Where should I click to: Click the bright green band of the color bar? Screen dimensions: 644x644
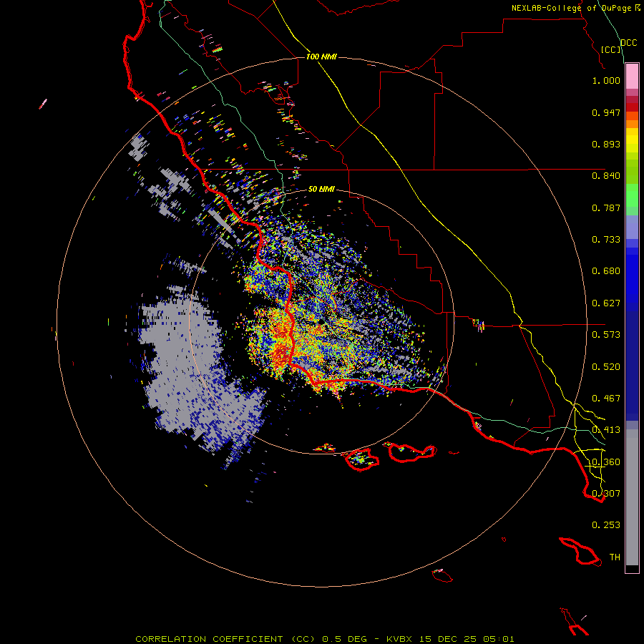point(632,195)
